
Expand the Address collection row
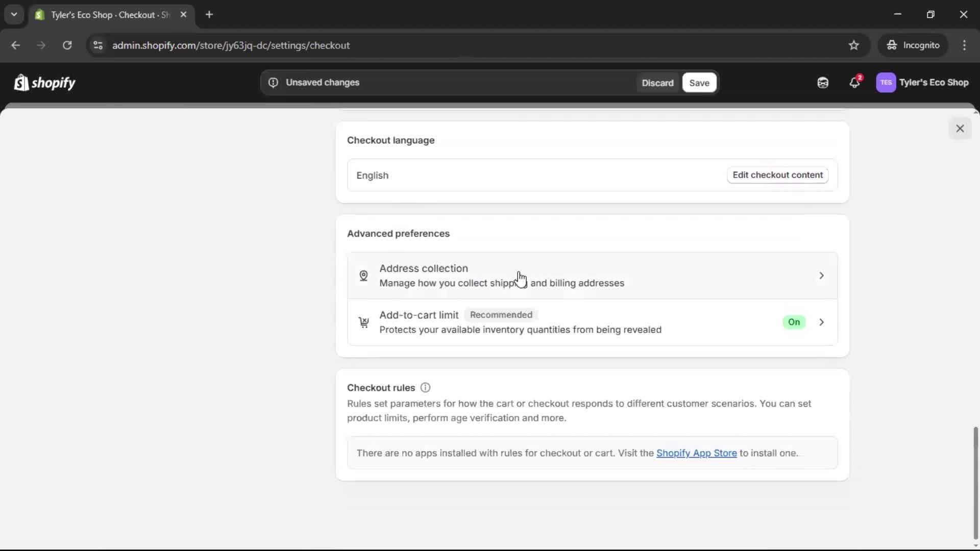pyautogui.click(x=821, y=275)
